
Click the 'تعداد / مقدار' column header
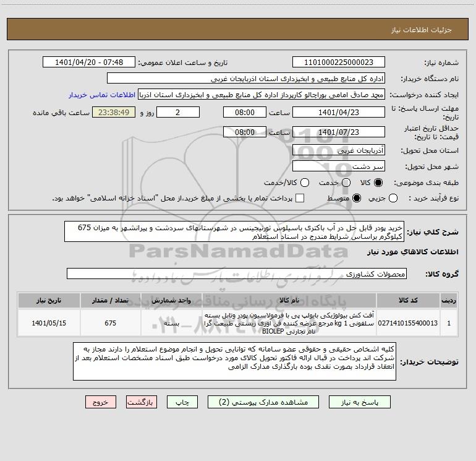[x=110, y=300]
